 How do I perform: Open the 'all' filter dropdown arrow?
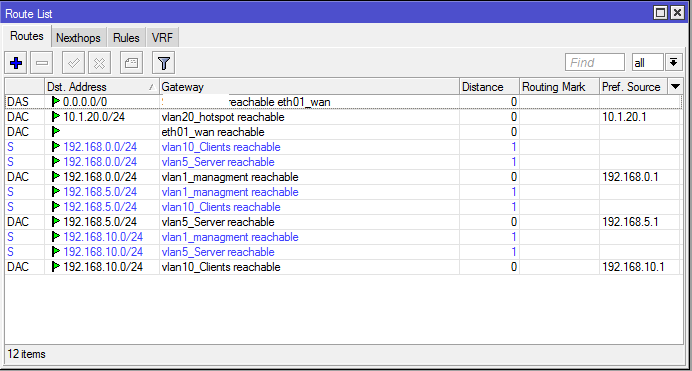click(x=673, y=62)
